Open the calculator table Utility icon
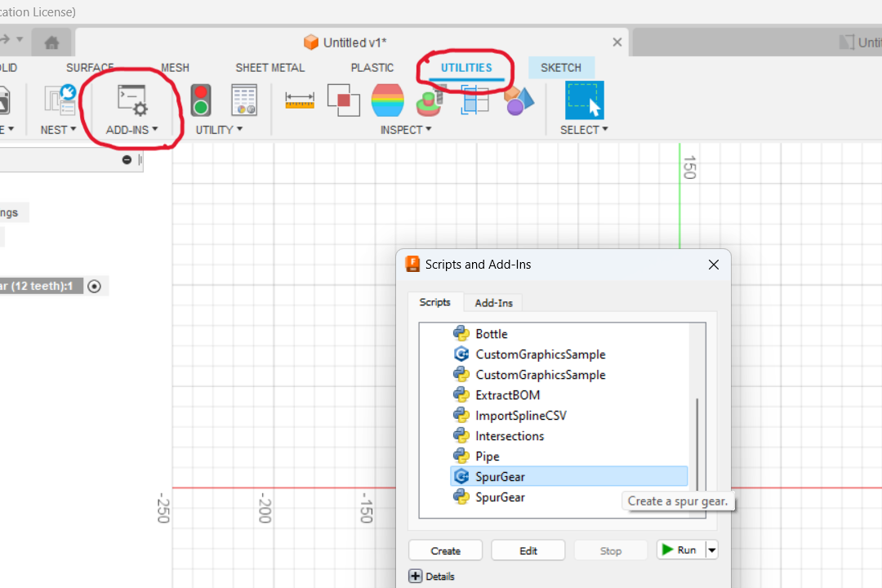Viewport: 882px width, 588px height. pyautogui.click(x=244, y=100)
